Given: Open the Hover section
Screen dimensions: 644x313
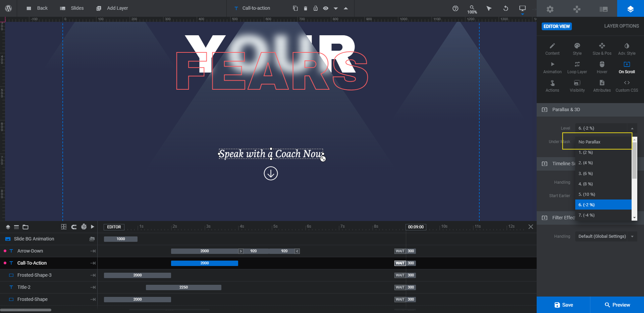Looking at the screenshot, I should (x=602, y=68).
